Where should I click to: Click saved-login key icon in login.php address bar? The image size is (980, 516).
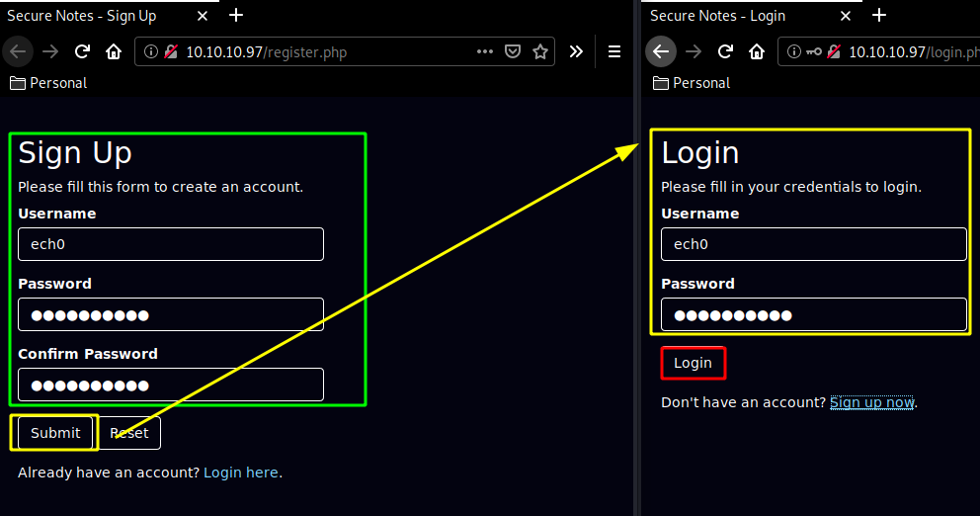(814, 52)
